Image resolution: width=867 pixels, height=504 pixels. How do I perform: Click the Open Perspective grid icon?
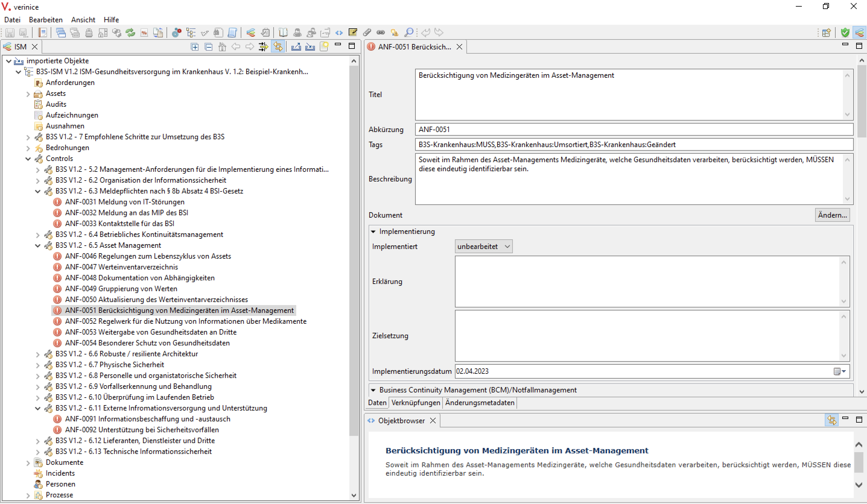click(826, 33)
